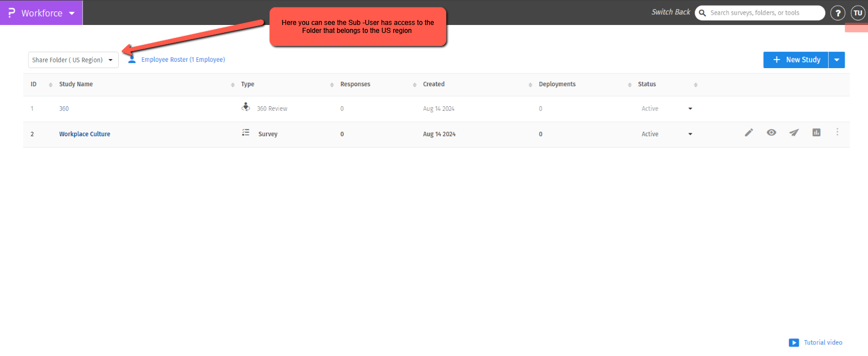This screenshot has width=868, height=356.
Task: Click the New Study button
Action: 796,60
